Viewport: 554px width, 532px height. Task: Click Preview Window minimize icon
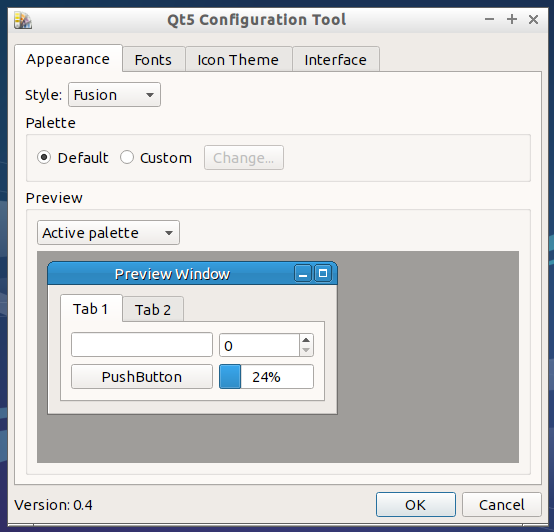pyautogui.click(x=303, y=274)
